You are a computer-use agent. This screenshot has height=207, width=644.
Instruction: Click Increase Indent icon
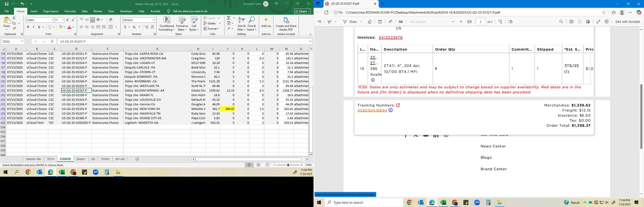point(104,27)
